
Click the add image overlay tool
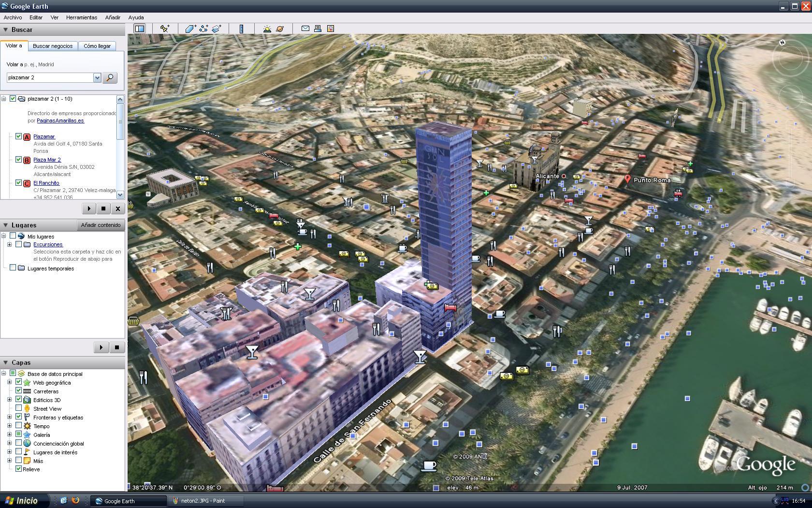[x=217, y=29]
